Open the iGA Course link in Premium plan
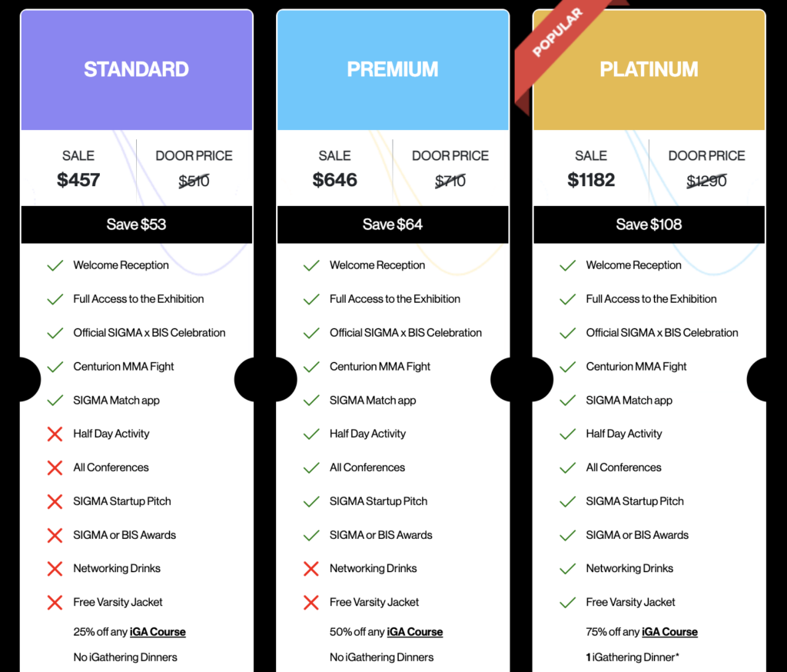The image size is (787, 672). pyautogui.click(x=414, y=632)
